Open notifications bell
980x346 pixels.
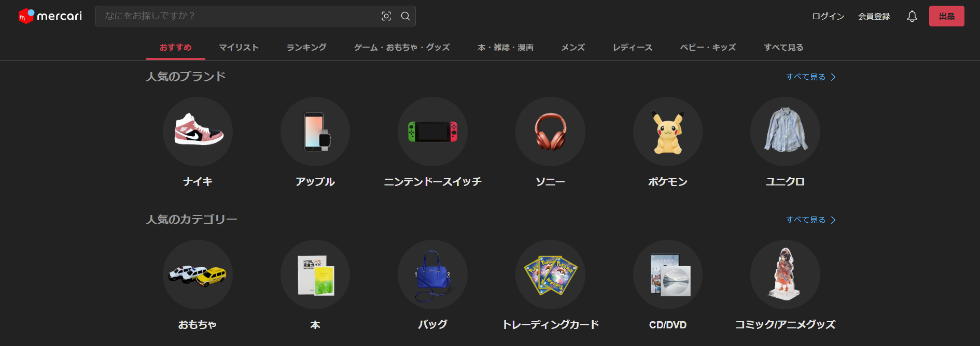tap(912, 16)
